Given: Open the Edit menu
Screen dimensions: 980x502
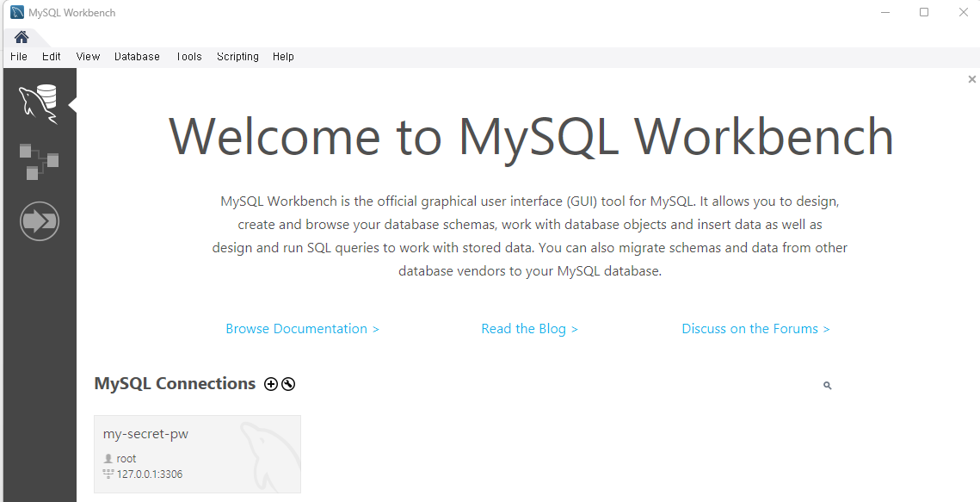Looking at the screenshot, I should (x=52, y=56).
